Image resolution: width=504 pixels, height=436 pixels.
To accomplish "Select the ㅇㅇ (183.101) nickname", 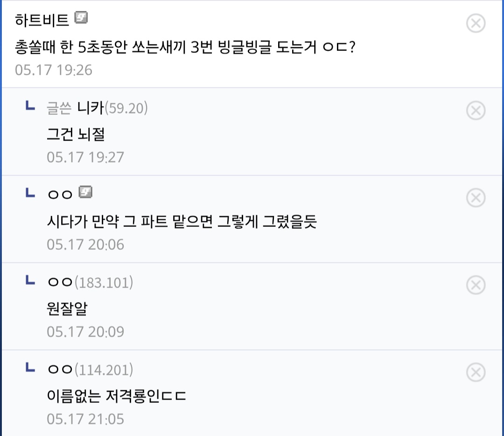I will (91, 282).
